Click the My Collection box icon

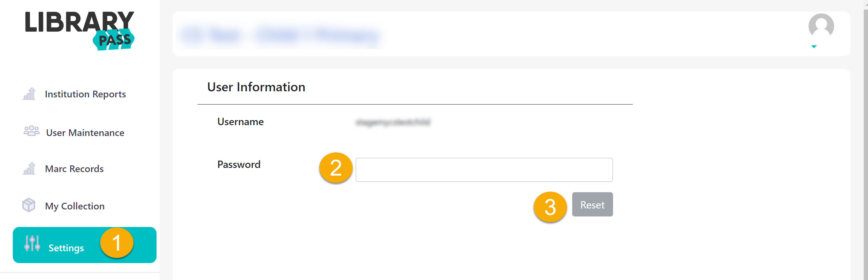coord(29,205)
